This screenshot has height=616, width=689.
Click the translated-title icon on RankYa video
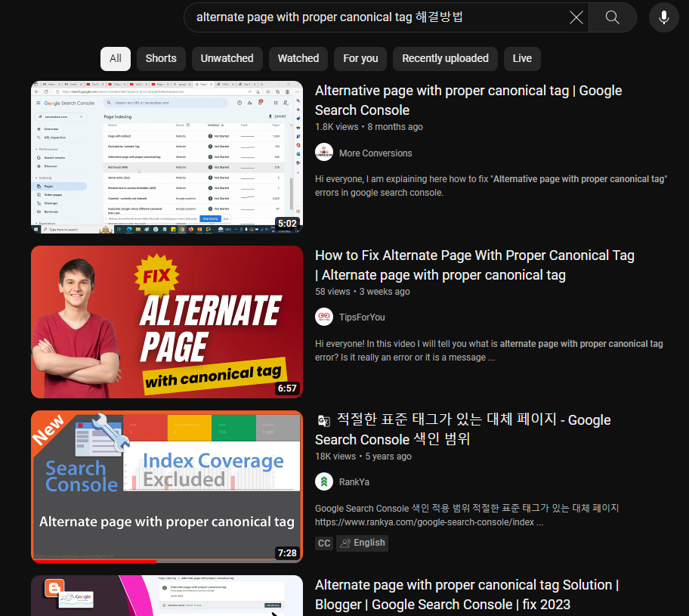coord(324,421)
